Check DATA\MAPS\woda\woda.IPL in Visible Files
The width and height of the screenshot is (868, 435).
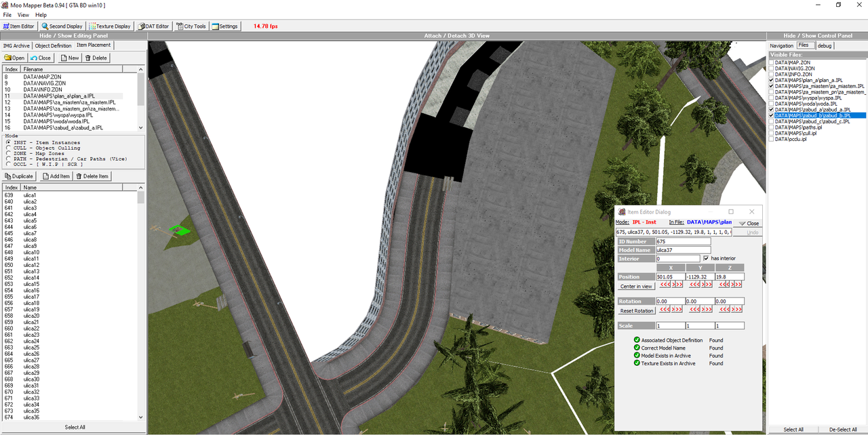tap(772, 104)
